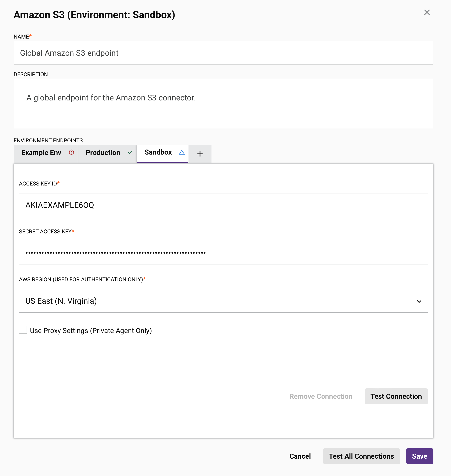451x476 pixels.
Task: Open the Production environment tab
Action: coord(103,153)
